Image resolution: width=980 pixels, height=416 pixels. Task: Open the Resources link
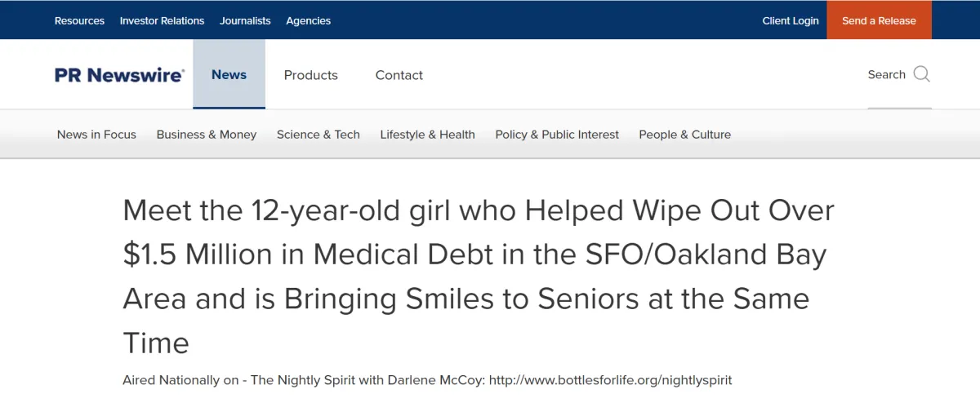pyautogui.click(x=79, y=20)
